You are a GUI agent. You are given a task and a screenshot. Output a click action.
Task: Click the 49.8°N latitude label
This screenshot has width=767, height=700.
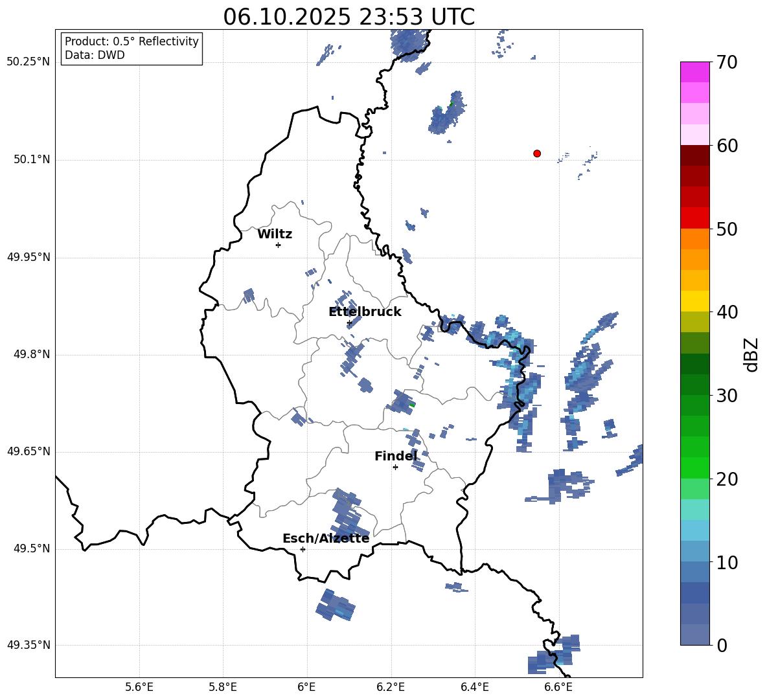31,354
